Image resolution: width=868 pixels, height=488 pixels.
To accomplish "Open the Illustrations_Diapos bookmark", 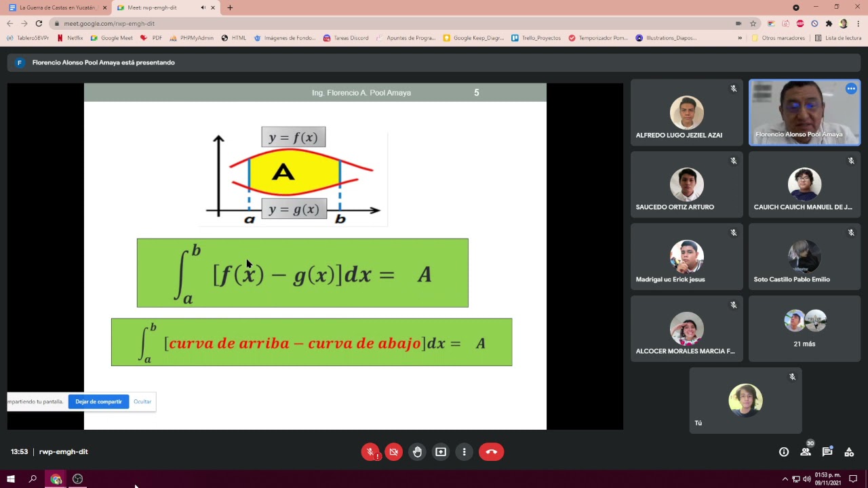I will pos(666,38).
